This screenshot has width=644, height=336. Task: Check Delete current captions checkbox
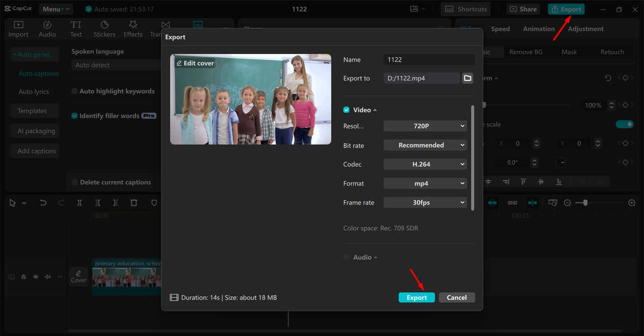[x=74, y=182]
